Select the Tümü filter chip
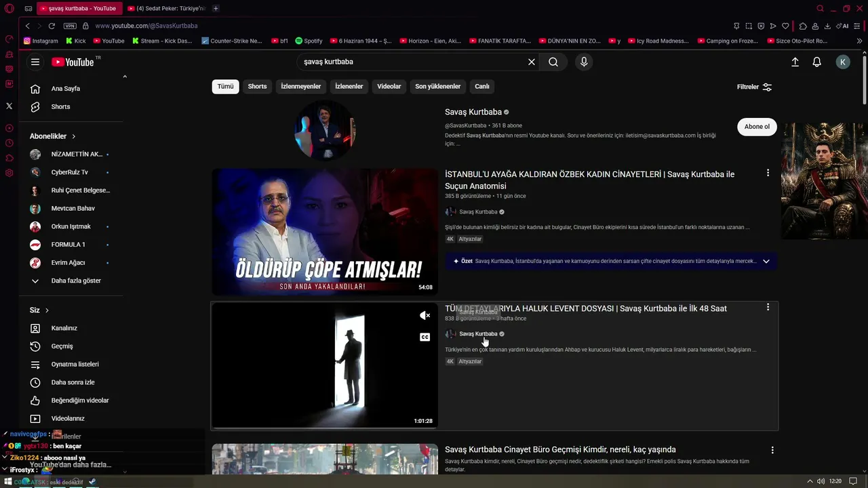 coord(225,86)
